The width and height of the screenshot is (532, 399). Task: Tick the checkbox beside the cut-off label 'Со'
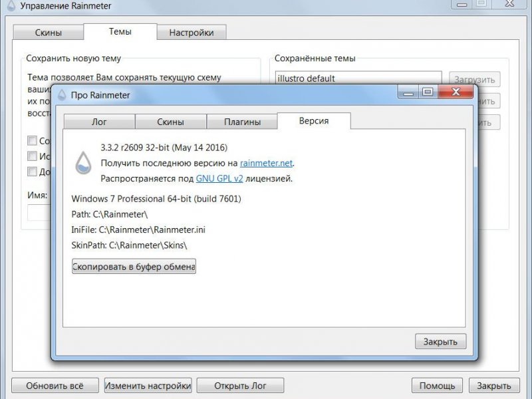32,140
